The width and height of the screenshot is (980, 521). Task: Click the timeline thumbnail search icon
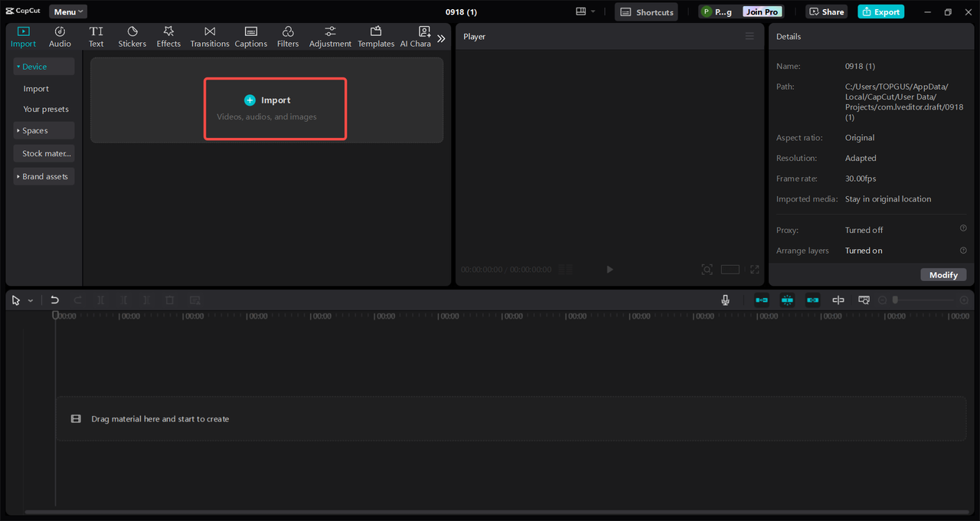[x=864, y=300]
